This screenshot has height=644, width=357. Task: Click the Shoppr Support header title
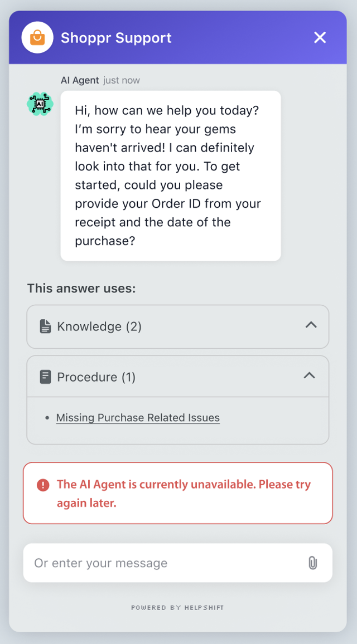point(116,38)
